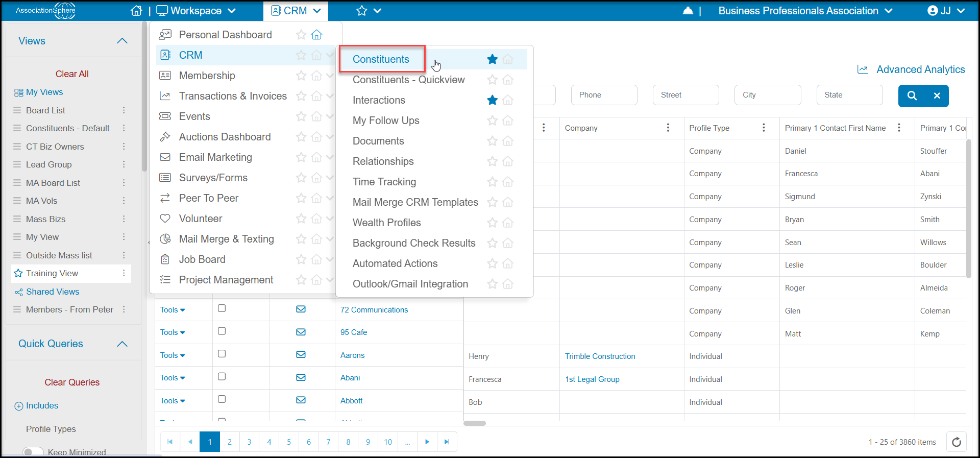This screenshot has width=980, height=458.
Task: Click the home icon in top bar
Action: (136, 11)
